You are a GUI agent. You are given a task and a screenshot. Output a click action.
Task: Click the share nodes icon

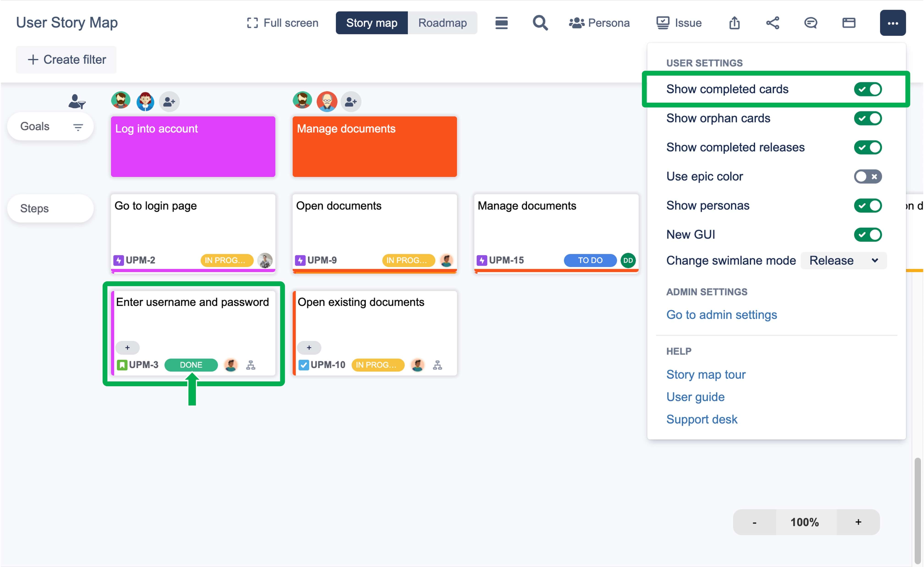coord(773,23)
